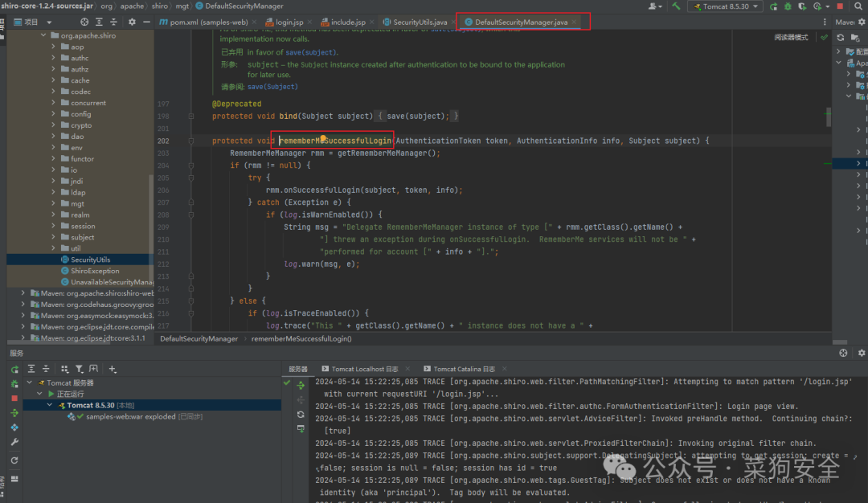This screenshot has height=503, width=868.
Task: Click collapse all icon in project panel
Action: pyautogui.click(x=113, y=22)
